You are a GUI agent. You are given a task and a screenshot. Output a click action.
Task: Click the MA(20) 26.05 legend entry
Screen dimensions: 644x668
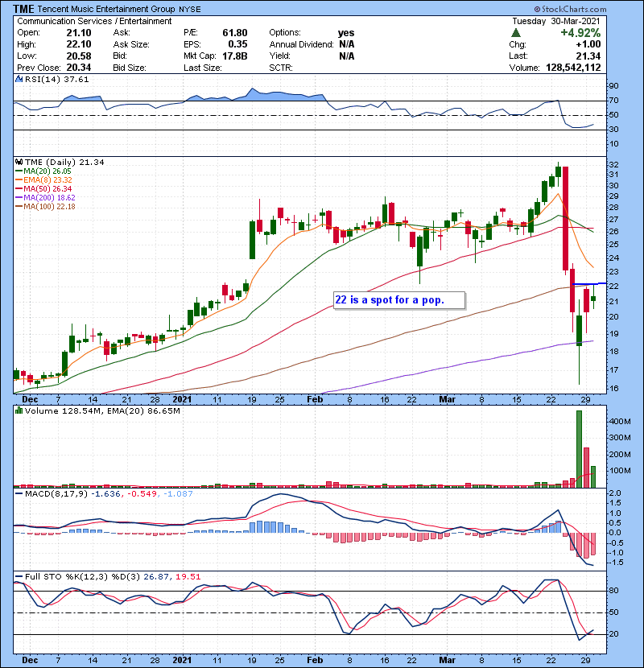tap(43, 171)
